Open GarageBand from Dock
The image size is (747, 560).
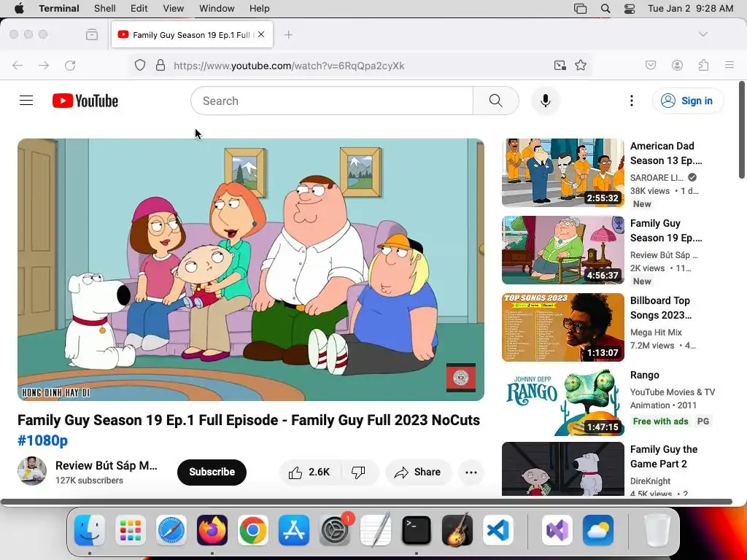[457, 530]
